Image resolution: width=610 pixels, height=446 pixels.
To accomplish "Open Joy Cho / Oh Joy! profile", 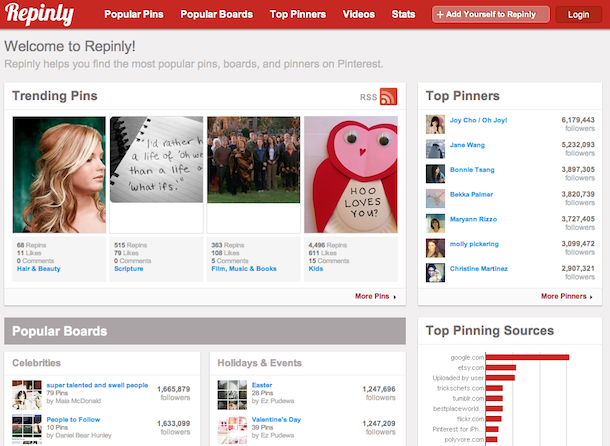I will [479, 120].
